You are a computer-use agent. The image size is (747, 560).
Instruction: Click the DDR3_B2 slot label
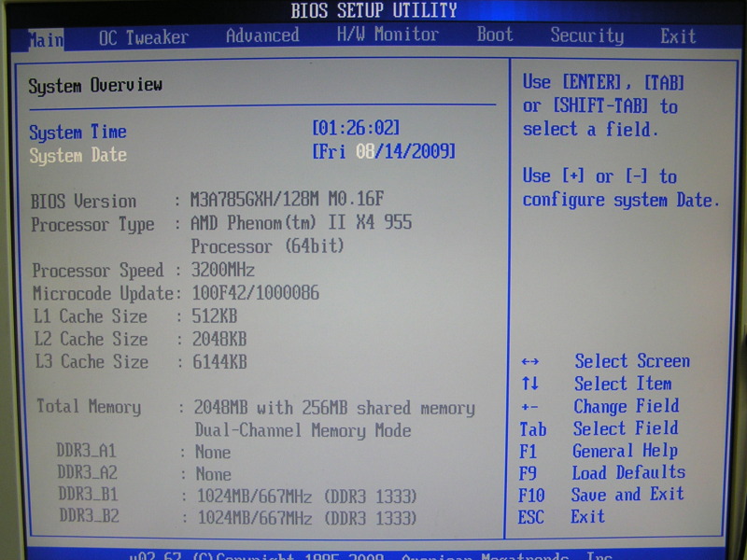tap(90, 516)
